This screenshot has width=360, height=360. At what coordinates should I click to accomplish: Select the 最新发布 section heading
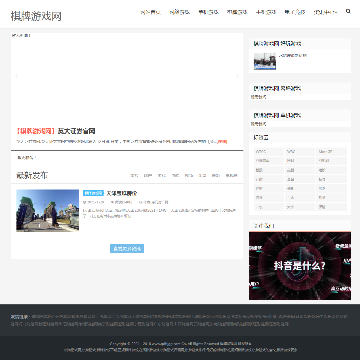32,175
